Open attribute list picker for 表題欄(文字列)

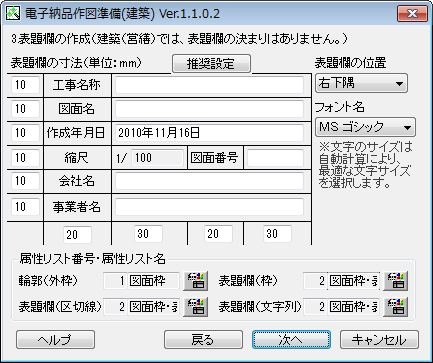pos(396,307)
